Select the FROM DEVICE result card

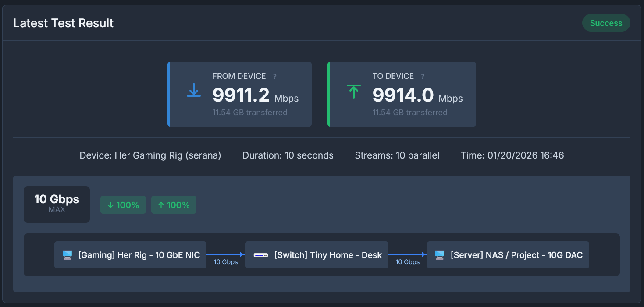pyautogui.click(x=239, y=94)
